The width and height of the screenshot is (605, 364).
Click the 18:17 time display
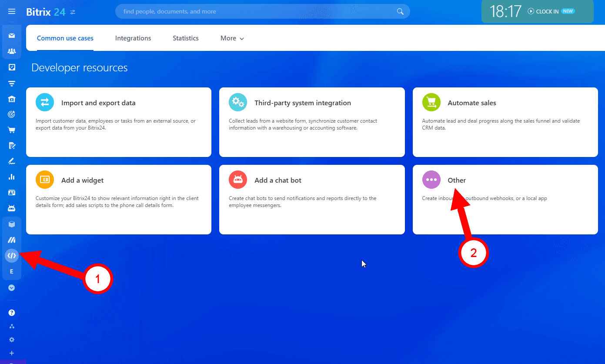(505, 11)
